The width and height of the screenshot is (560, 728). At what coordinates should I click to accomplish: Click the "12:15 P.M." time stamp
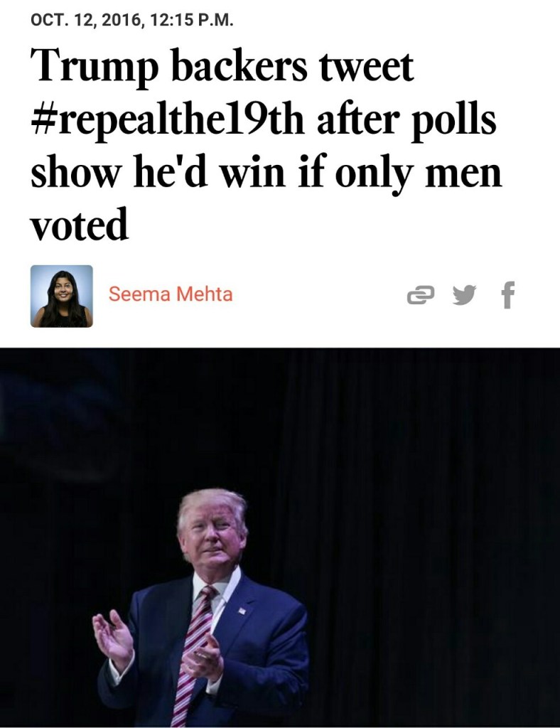click(192, 21)
